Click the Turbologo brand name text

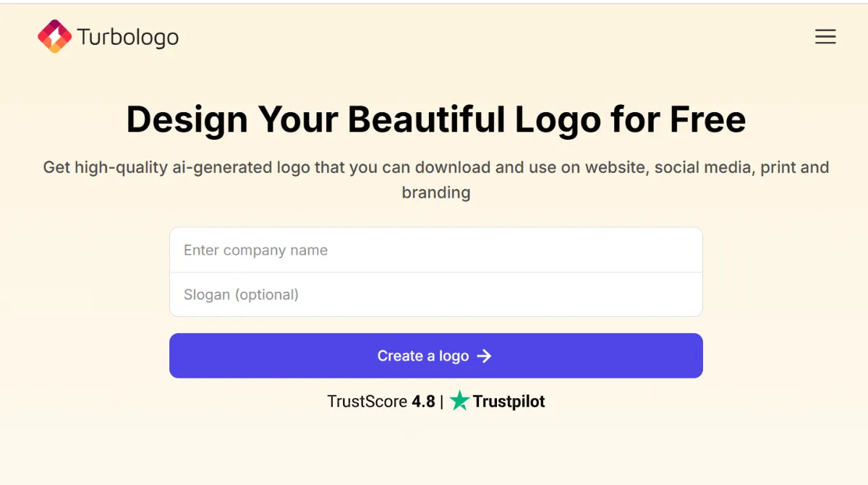click(x=128, y=37)
